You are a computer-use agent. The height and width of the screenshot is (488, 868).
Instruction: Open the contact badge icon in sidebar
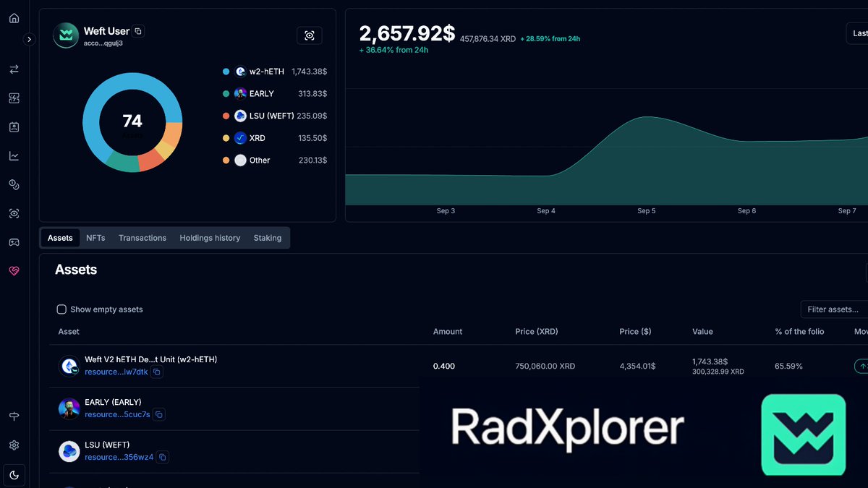[x=14, y=127]
